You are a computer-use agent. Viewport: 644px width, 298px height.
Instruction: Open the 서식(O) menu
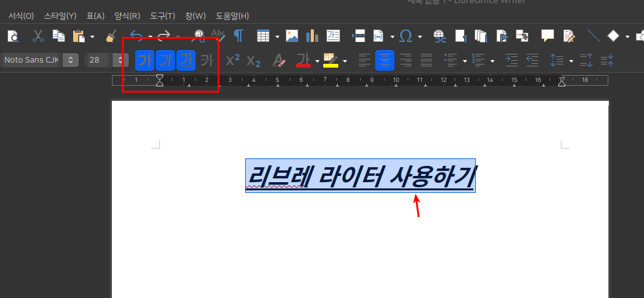(x=21, y=16)
